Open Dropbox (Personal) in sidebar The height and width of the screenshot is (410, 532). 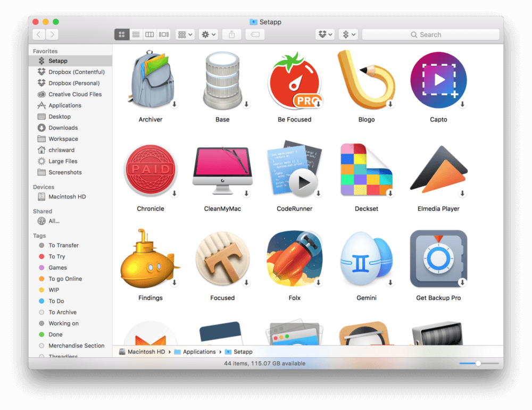coord(70,83)
